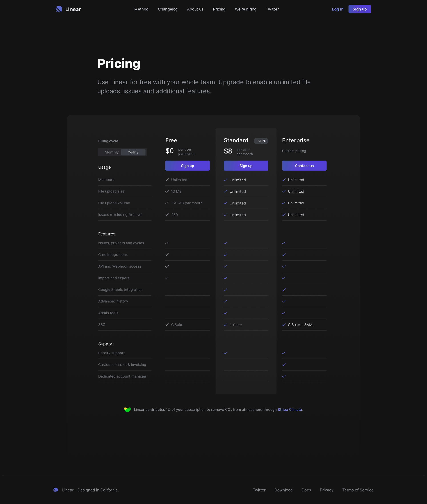Viewport: 427px width, 504px height.
Task: Click Sign up under the Free plan
Action: point(187,165)
